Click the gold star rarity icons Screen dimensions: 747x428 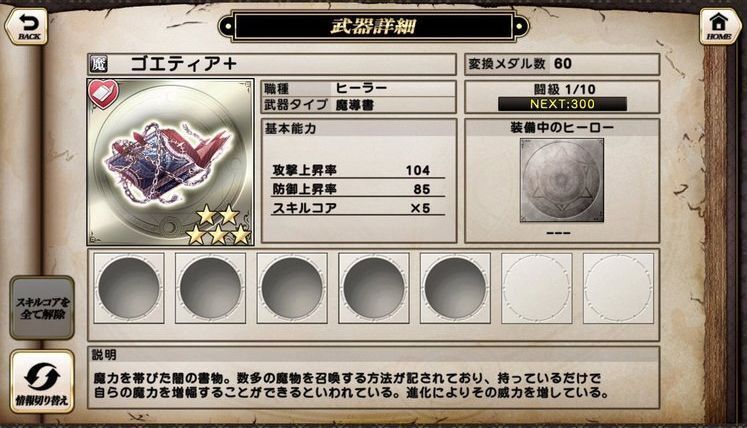click(x=219, y=225)
